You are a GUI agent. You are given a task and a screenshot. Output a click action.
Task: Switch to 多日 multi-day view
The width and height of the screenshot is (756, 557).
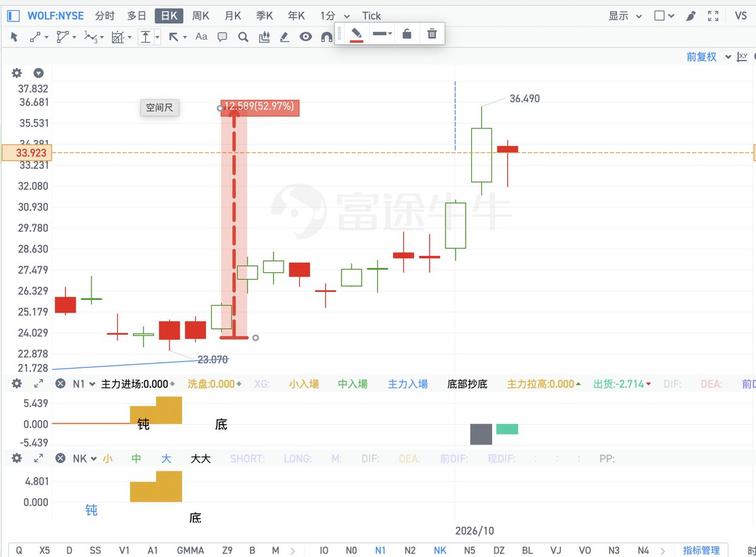(x=137, y=16)
